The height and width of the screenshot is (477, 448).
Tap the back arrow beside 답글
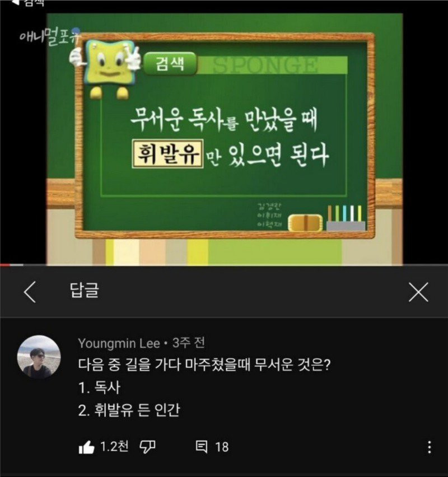coord(30,292)
